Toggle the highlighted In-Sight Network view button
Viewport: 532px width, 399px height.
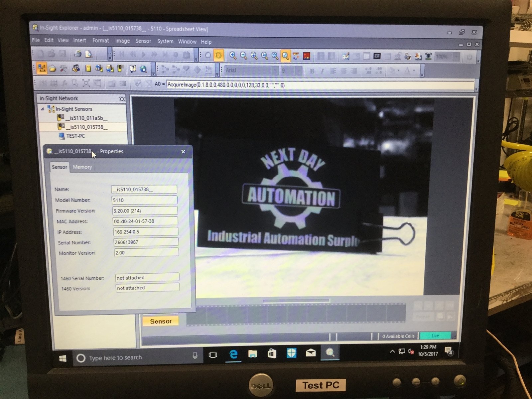(x=42, y=68)
